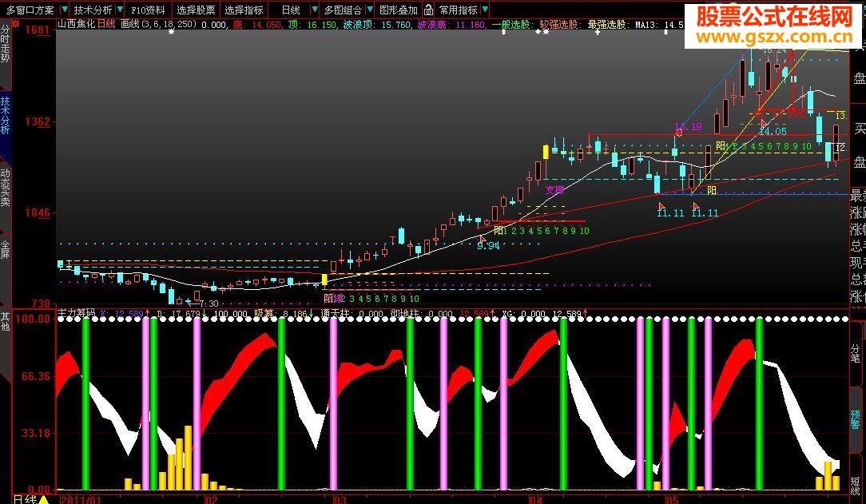This screenshot has width=866, height=504.
Task: Click the 日线 label at bottom left
Action: (24, 499)
